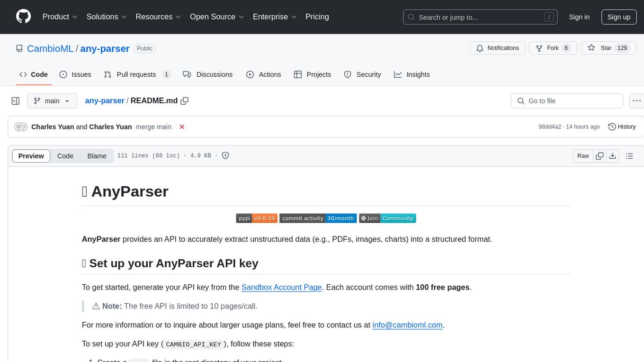Switch to the Code tab

tap(34, 74)
